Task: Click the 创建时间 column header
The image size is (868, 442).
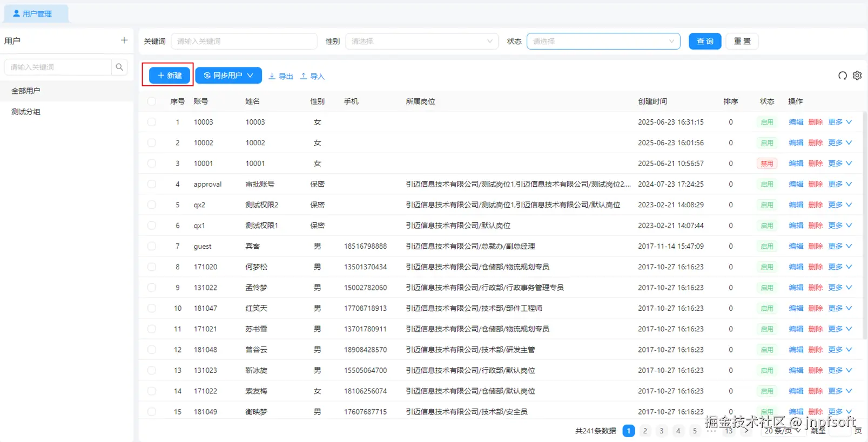Action: point(652,101)
